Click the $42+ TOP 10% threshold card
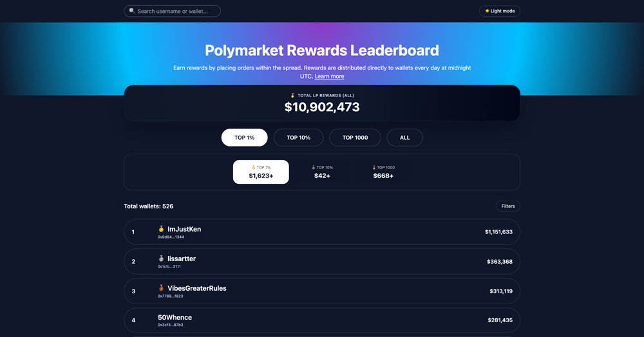 (x=322, y=172)
